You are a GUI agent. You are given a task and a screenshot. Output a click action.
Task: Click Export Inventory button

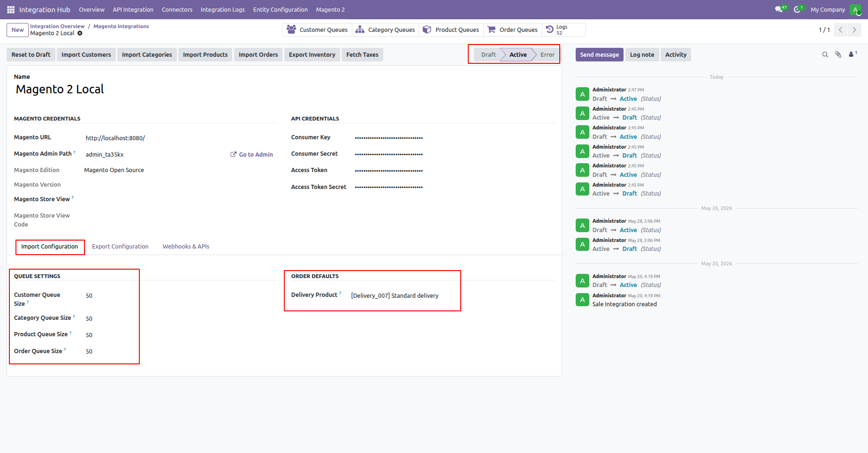pyautogui.click(x=312, y=55)
